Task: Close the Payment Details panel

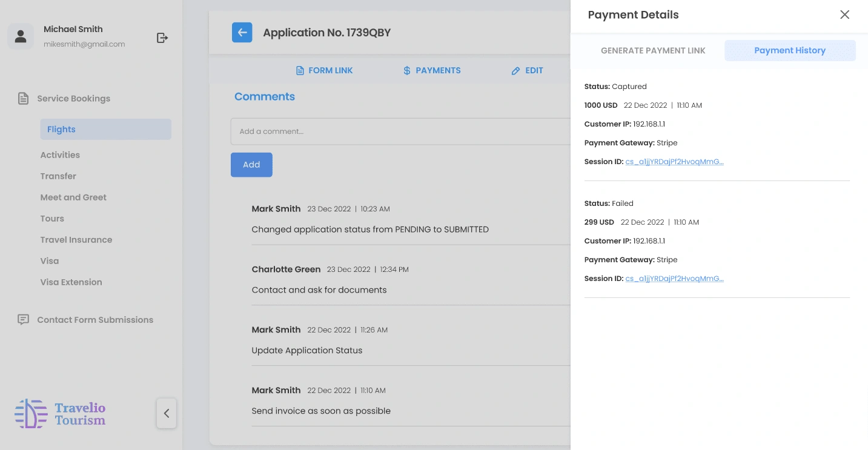Action: [x=844, y=15]
